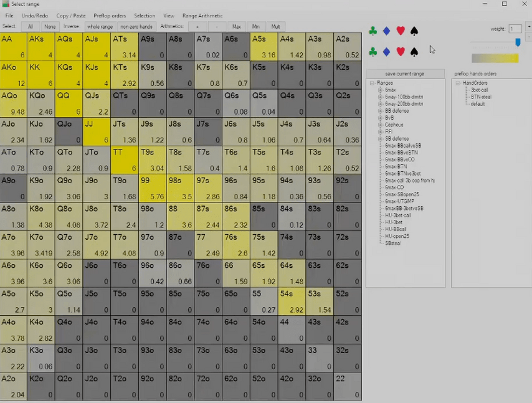The image size is (532, 403).
Task: Toggle the AA hand cell in grid
Action: click(x=13, y=47)
